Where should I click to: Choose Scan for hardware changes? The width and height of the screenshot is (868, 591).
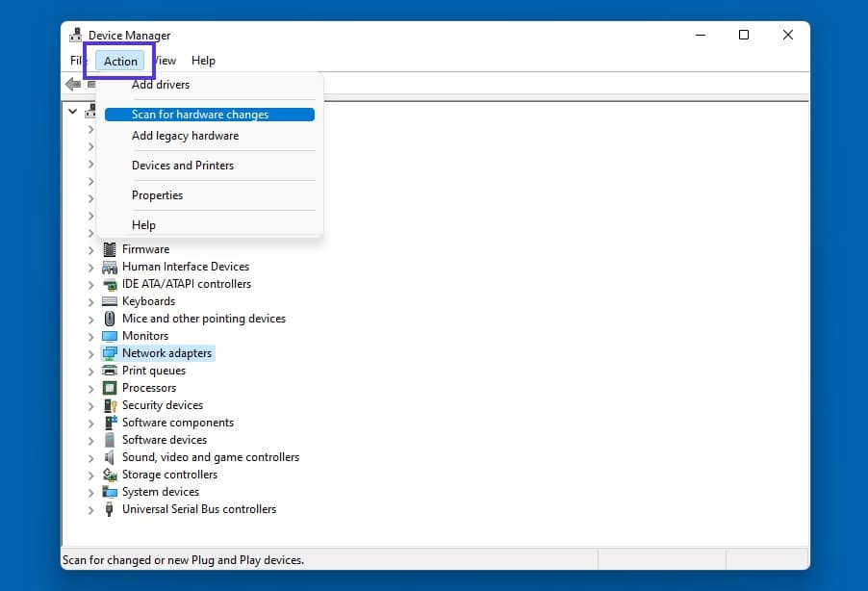[x=202, y=114]
